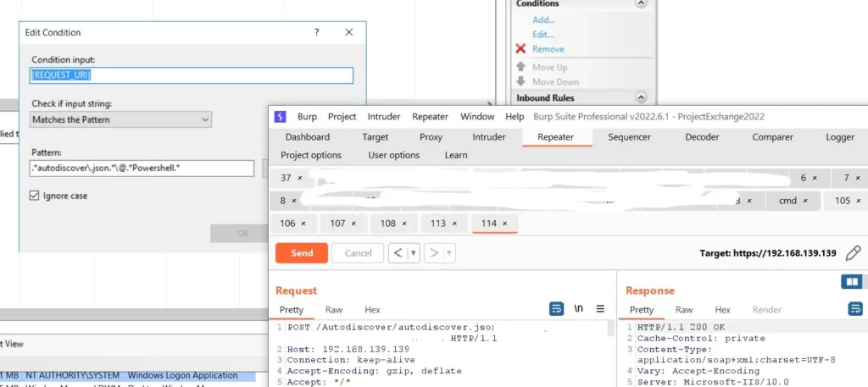Toggle the word wrap icon in Request pane
868x387 pixels.
pos(556,308)
